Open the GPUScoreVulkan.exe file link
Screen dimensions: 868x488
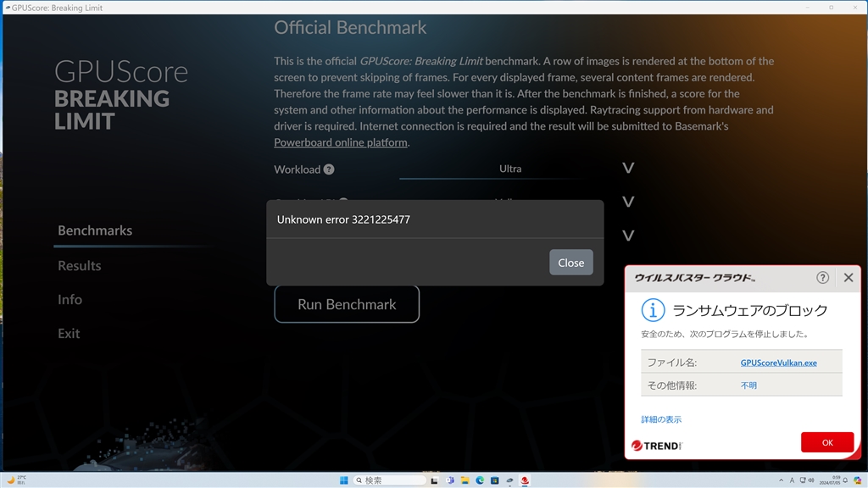(778, 363)
